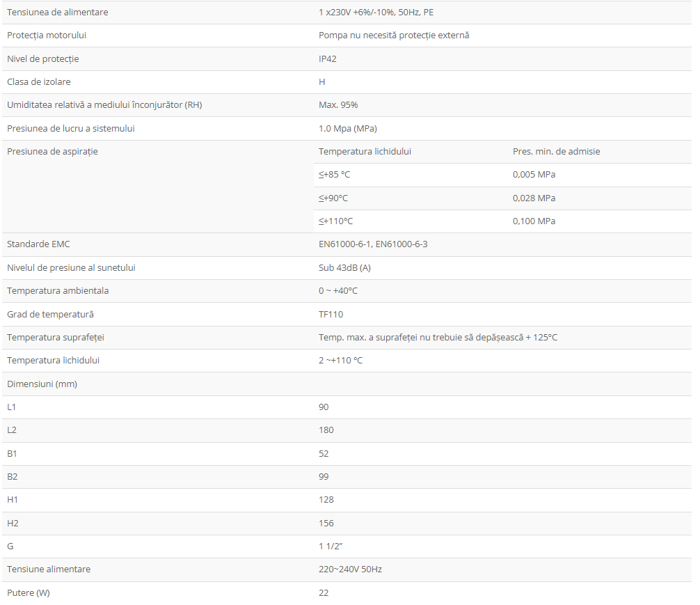The image size is (700, 605).
Task: Select the '1.0 Mpa (MPa)' working pressure value
Action: pos(348,129)
